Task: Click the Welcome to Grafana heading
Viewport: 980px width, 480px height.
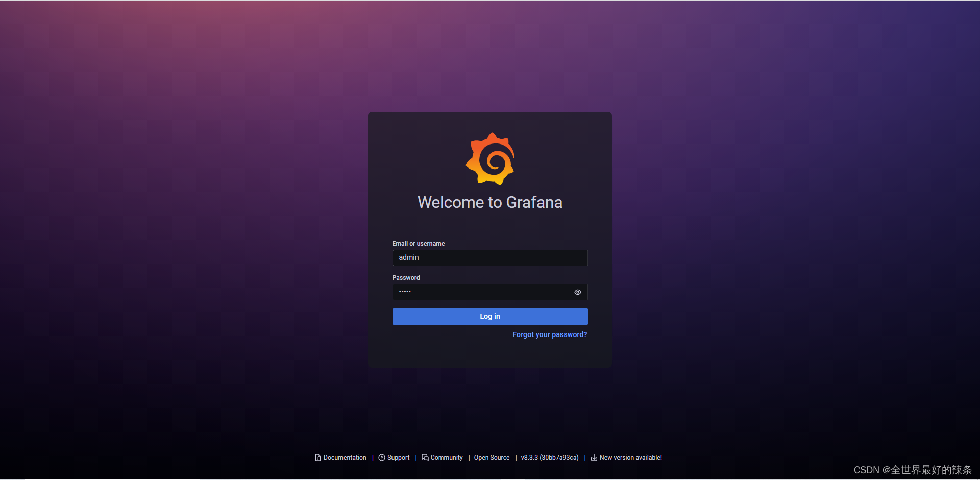Action: tap(490, 203)
